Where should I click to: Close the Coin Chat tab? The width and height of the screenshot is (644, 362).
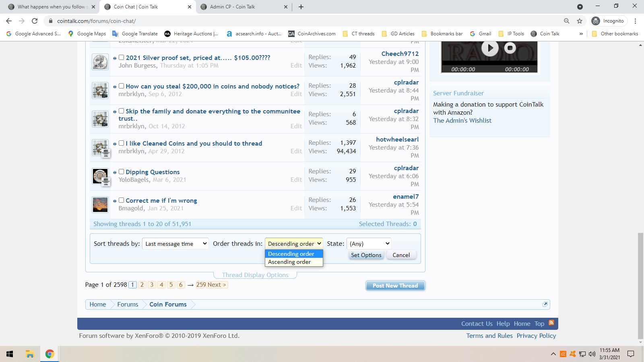(190, 7)
